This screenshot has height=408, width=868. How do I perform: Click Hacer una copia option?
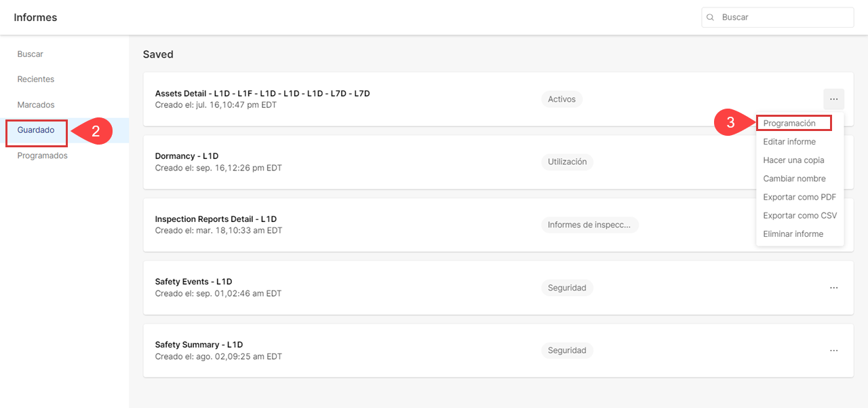tap(793, 160)
